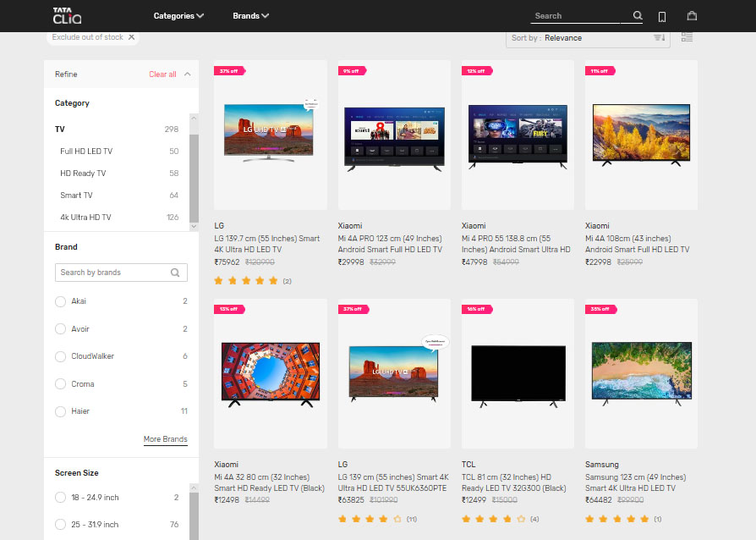Click the search magnifier icon in header
This screenshot has height=540, width=756.
[x=638, y=15]
